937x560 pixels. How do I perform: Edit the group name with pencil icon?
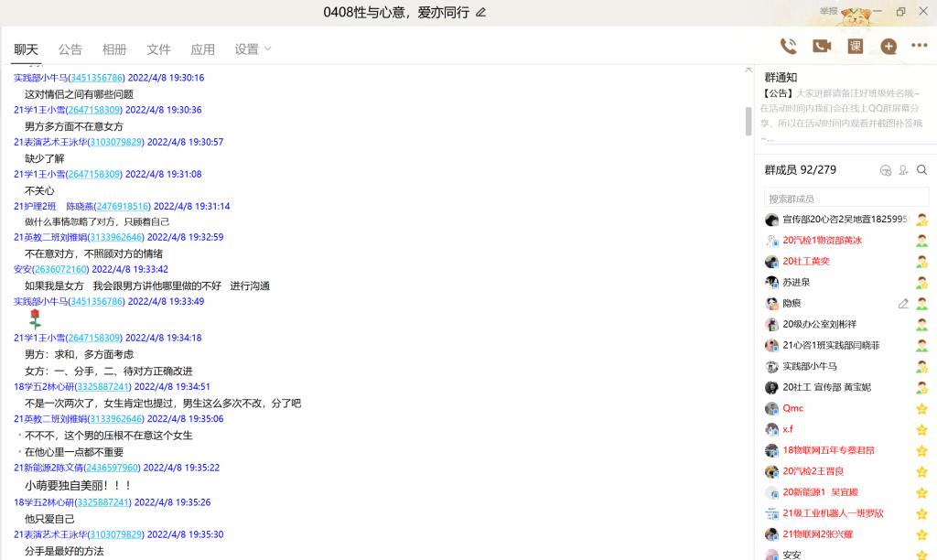click(x=481, y=13)
